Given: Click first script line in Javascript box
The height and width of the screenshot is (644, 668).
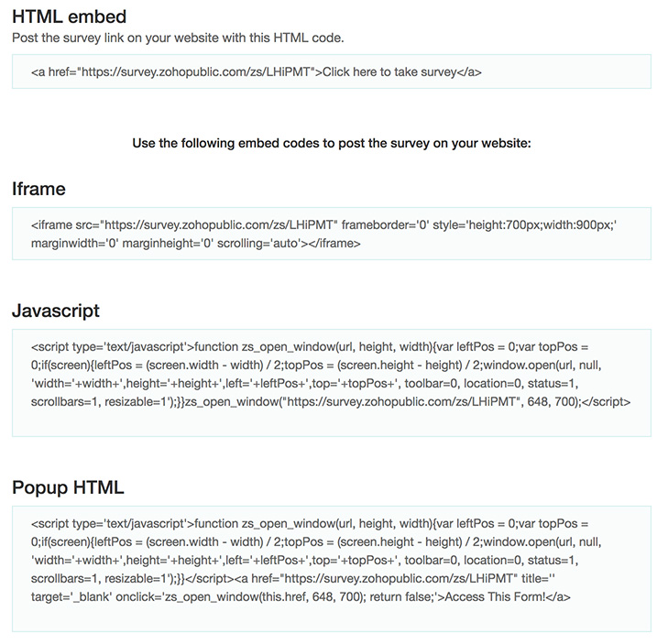Looking at the screenshot, I should coord(310,346).
